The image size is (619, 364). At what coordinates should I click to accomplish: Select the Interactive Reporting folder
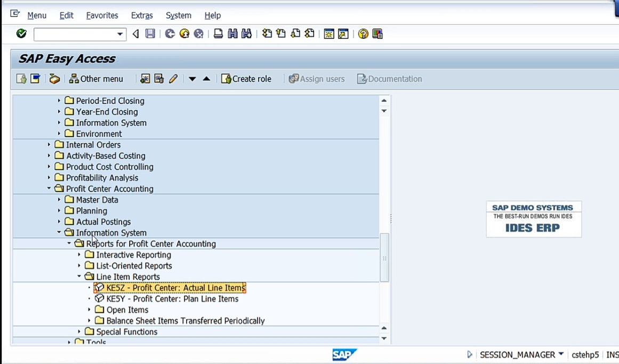128,255
